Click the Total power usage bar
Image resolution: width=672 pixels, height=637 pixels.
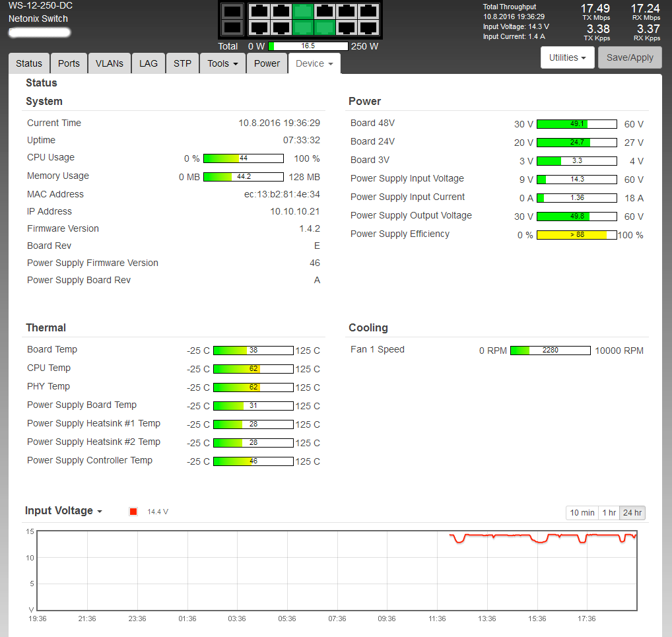click(x=308, y=46)
